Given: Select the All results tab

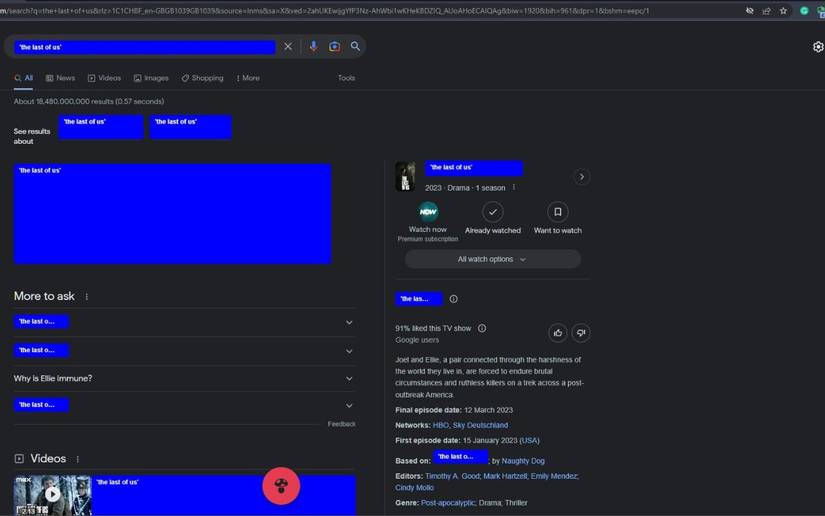Looking at the screenshot, I should pos(24,78).
